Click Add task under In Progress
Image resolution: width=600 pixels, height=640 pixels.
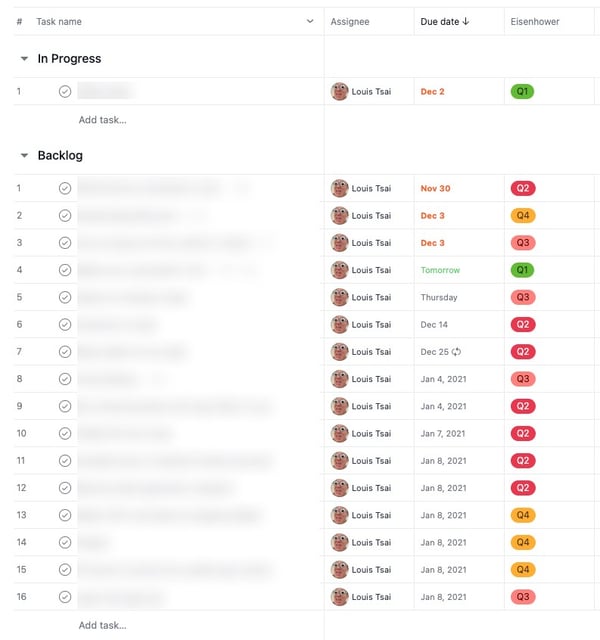coord(102,120)
